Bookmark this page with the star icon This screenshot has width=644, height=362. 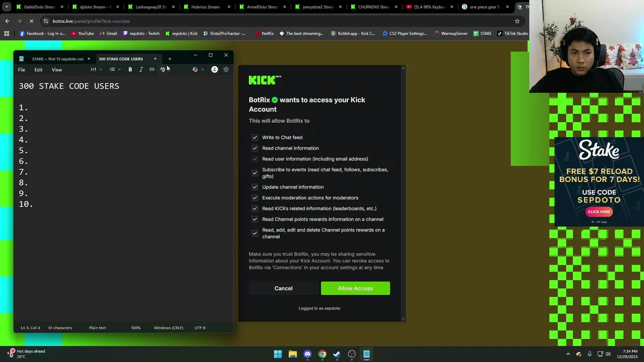(517, 21)
